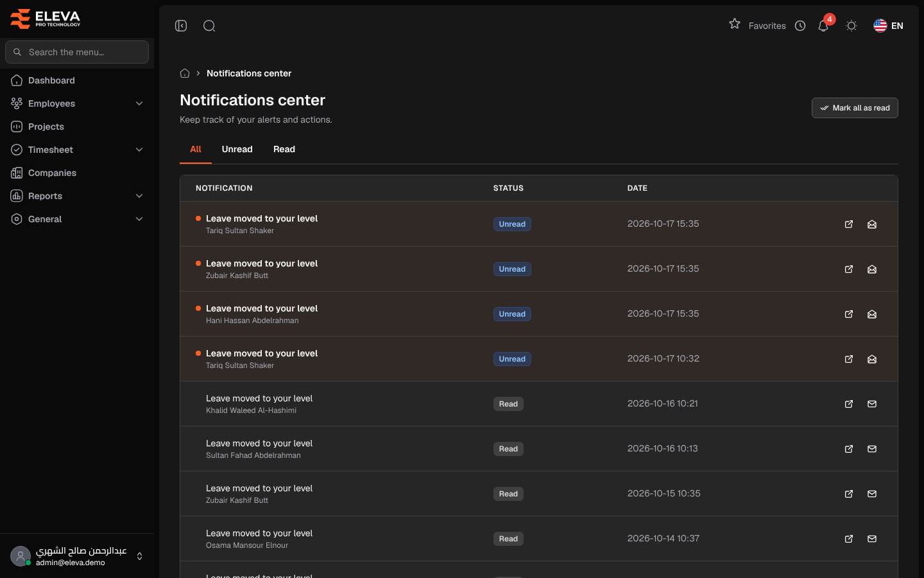Viewport: 924px width, 578px height.
Task: Mark Zubair Kashif Butt 15:35 notification read
Action: point(872,269)
